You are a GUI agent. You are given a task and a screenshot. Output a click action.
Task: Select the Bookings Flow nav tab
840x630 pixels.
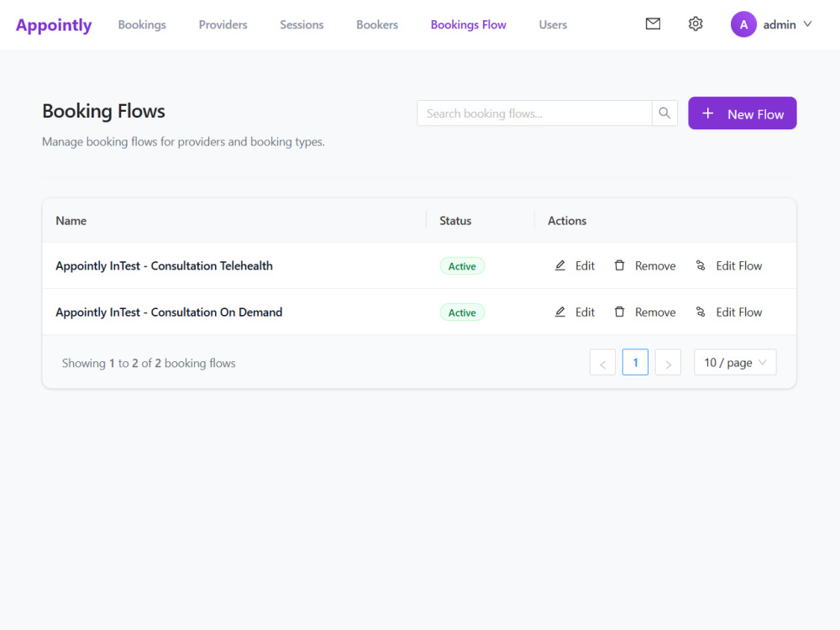pos(468,24)
